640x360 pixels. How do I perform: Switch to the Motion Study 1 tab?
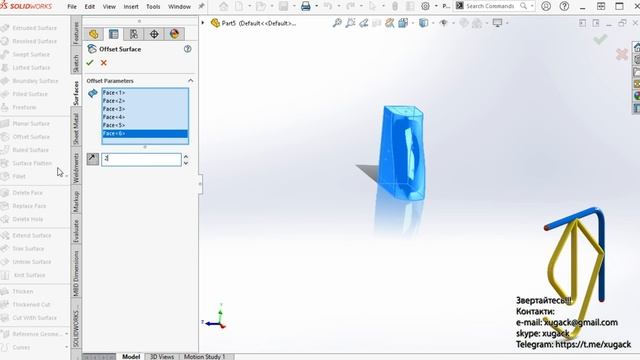coord(204,356)
